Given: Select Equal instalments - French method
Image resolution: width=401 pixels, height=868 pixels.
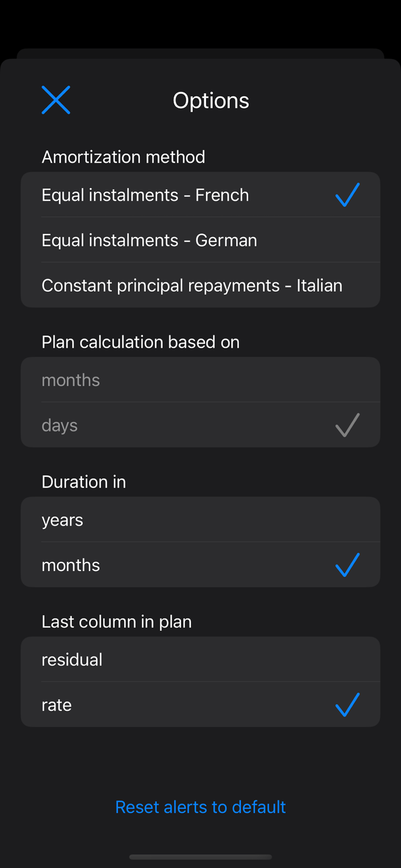Looking at the screenshot, I should (145, 195).
